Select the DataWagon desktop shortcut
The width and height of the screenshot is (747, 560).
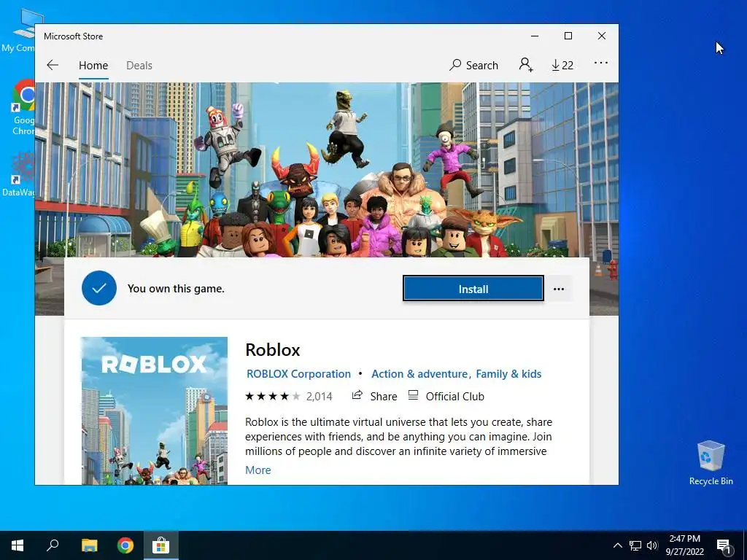pos(19,174)
